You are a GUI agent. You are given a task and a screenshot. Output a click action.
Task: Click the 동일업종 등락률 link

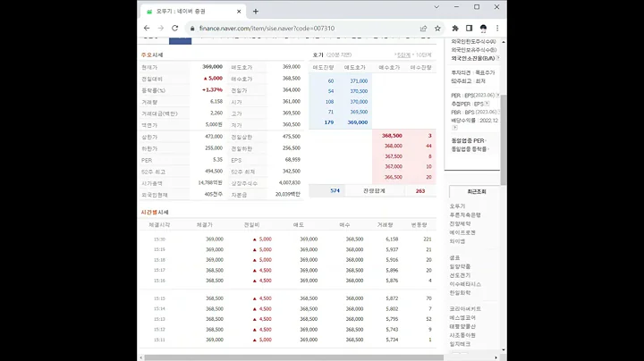469,149
